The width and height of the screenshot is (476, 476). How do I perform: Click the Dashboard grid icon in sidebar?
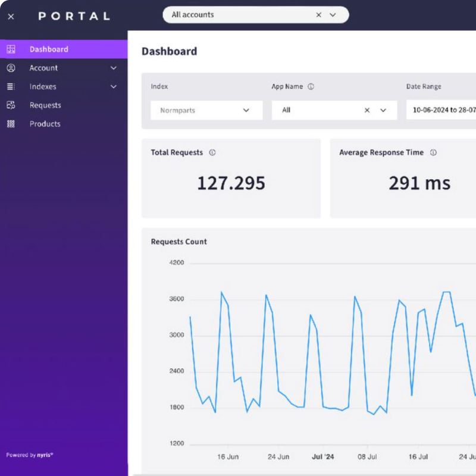[x=11, y=49]
